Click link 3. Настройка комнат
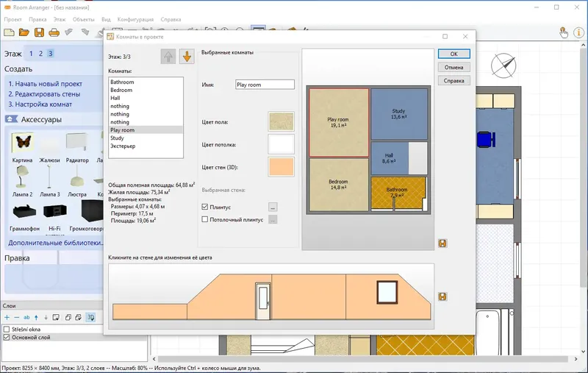This screenshot has width=588, height=373. click(x=40, y=104)
